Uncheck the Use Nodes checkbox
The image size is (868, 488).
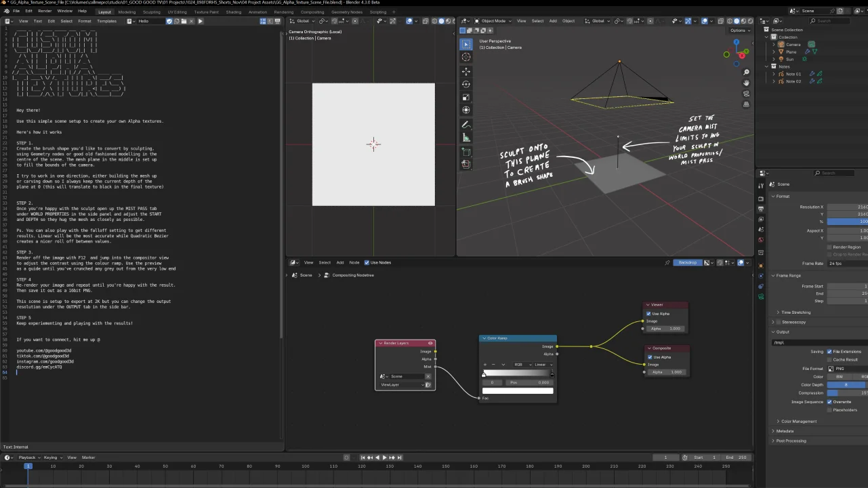[x=367, y=262]
